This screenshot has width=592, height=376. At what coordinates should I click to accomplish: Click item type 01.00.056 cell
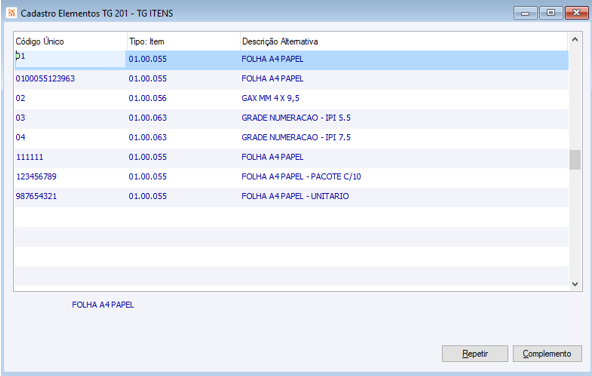click(x=148, y=98)
